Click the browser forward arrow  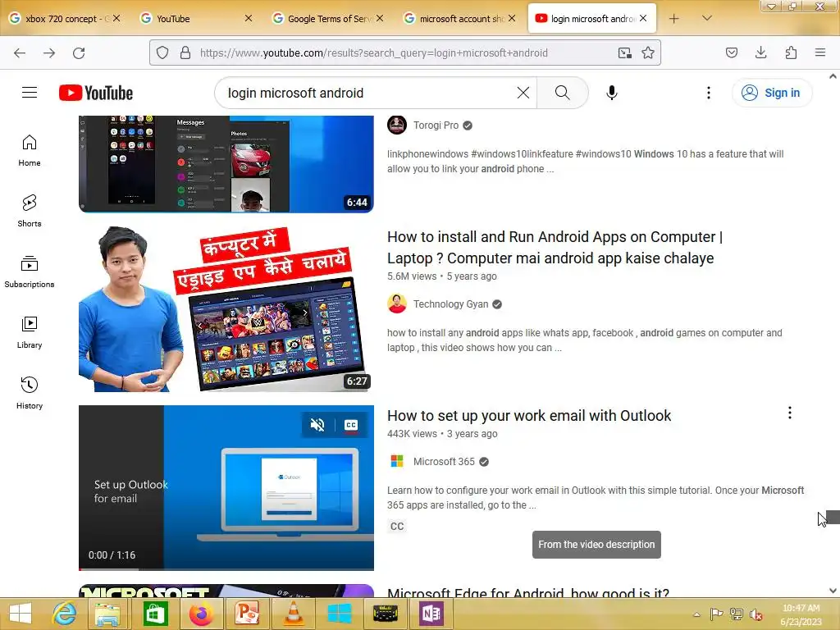[x=49, y=52]
